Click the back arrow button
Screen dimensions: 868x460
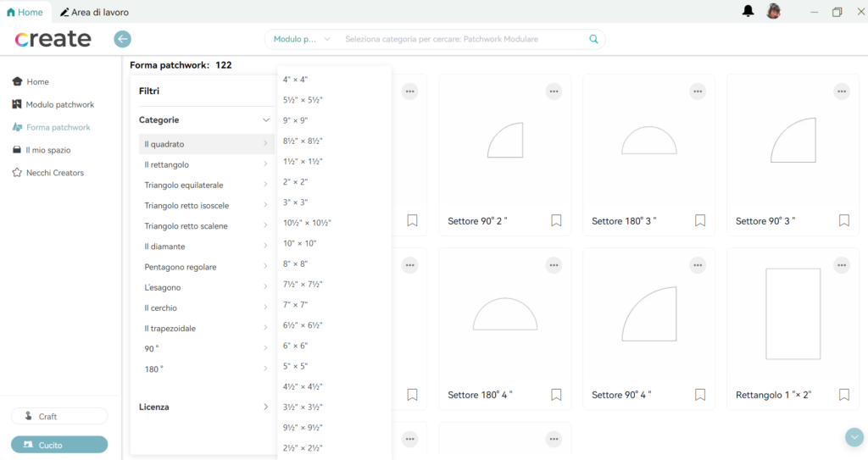[123, 39]
